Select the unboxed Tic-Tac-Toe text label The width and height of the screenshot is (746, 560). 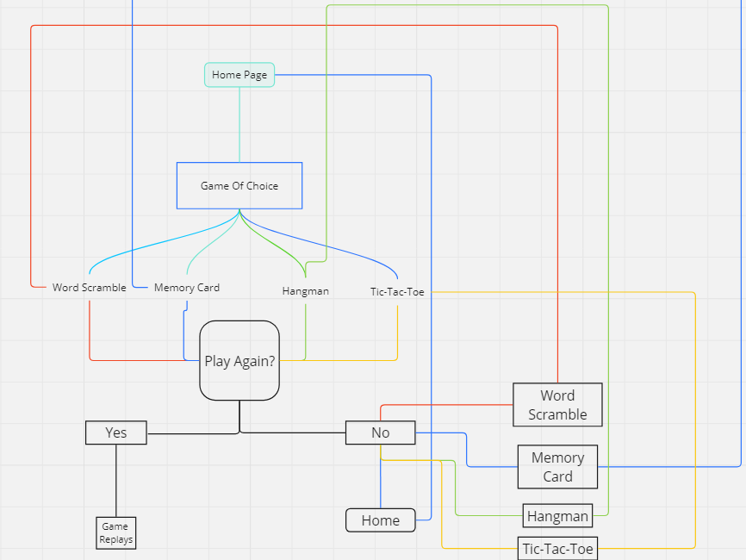point(397,292)
